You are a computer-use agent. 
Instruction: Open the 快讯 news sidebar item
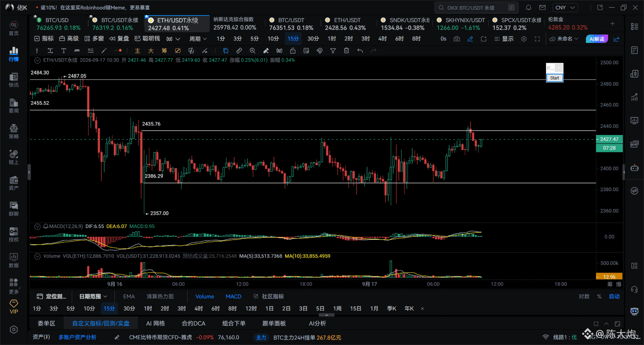point(14,80)
